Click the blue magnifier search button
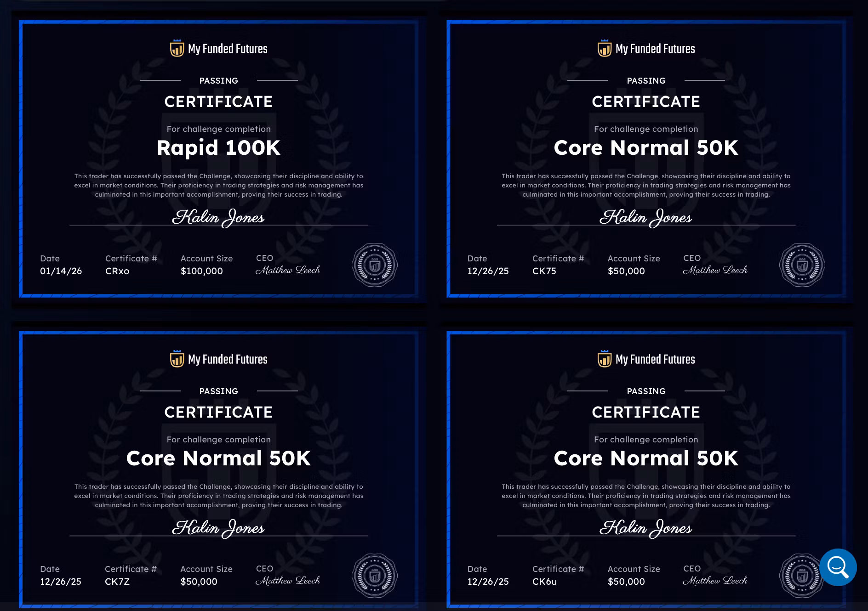868x611 pixels. [838, 567]
